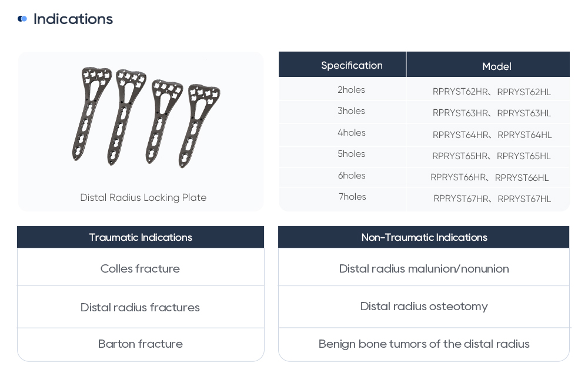The height and width of the screenshot is (373, 588).
Task: Select the Model column header
Action: click(x=496, y=66)
